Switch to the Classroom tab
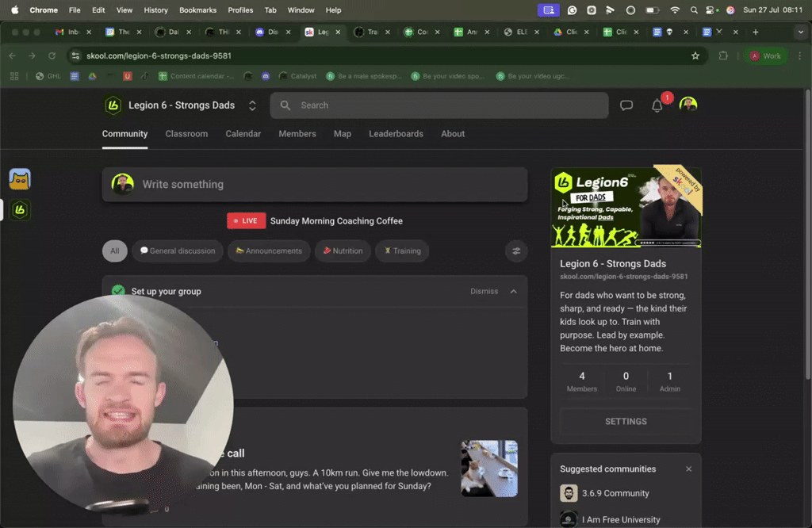 coord(186,133)
